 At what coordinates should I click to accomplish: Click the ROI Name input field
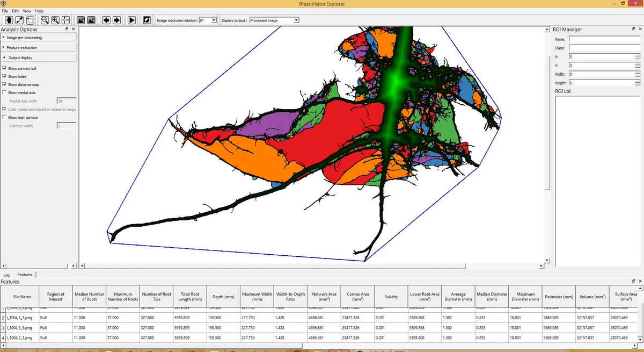pos(604,39)
